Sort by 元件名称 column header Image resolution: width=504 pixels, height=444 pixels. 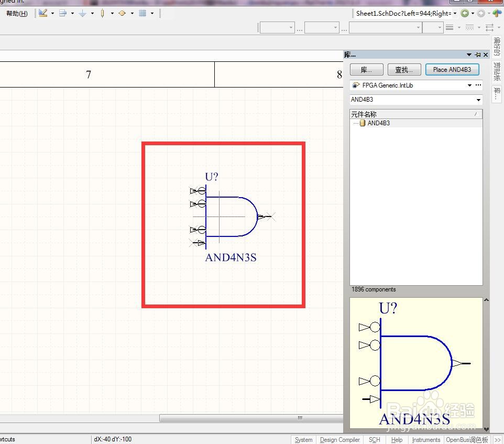416,114
